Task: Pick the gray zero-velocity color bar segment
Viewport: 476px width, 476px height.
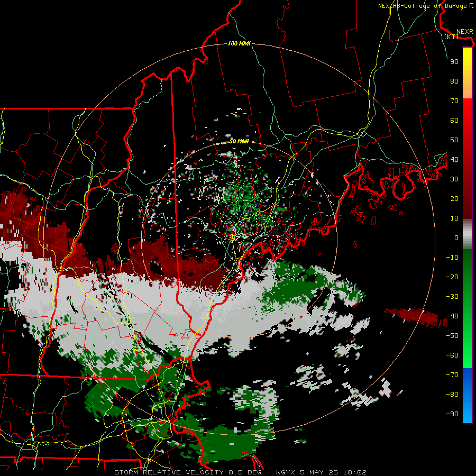Action: 467,234
